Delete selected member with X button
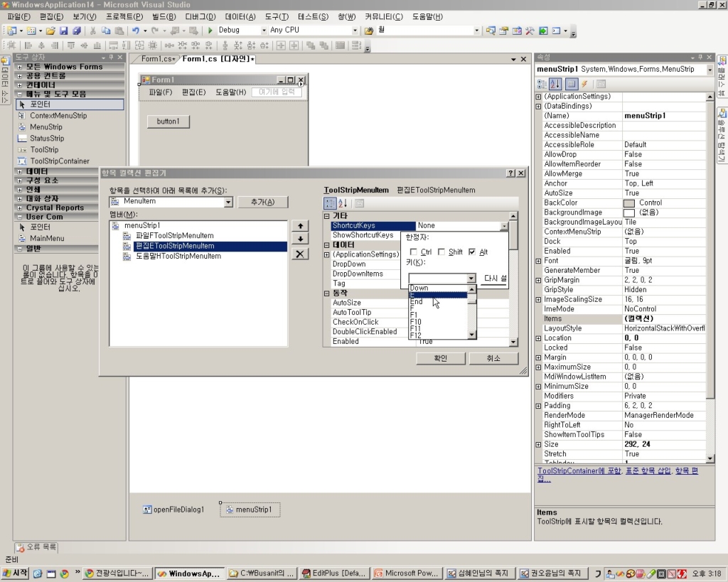This screenshot has height=582, width=728. click(300, 254)
